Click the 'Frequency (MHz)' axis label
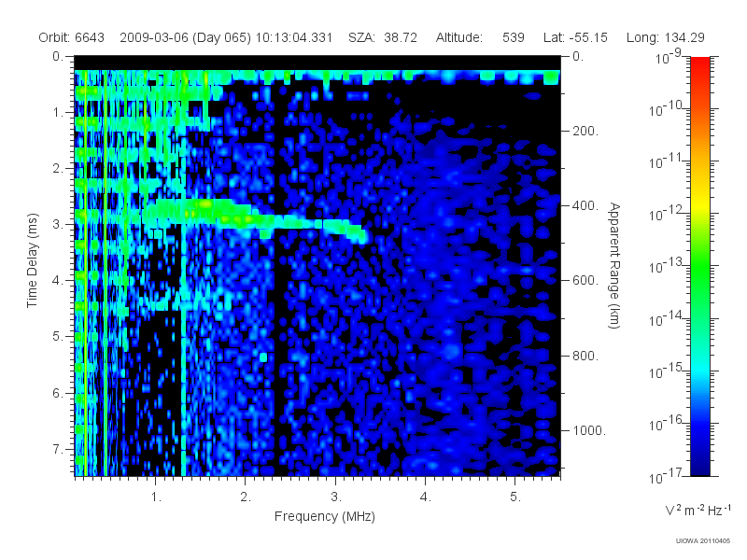747x560 pixels. click(x=324, y=516)
